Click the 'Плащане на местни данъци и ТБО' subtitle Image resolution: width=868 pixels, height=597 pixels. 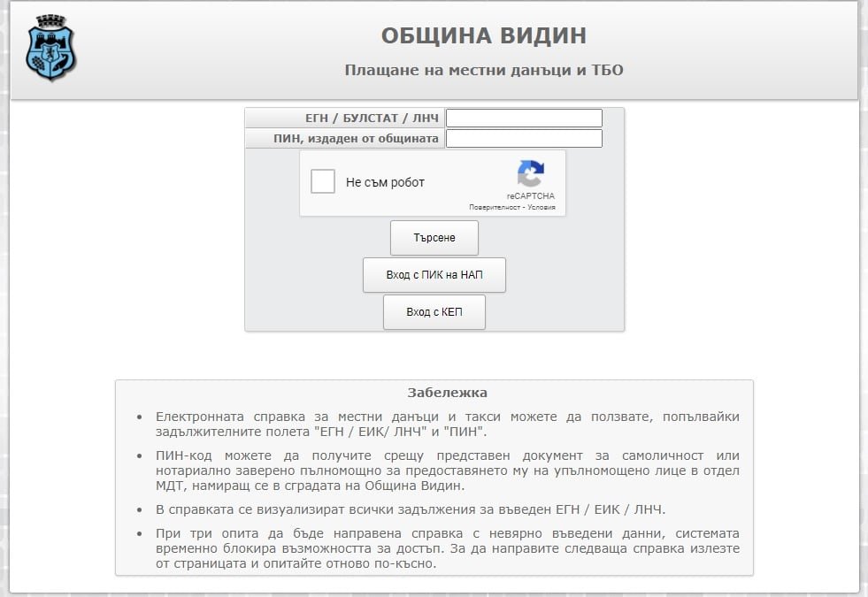click(483, 70)
